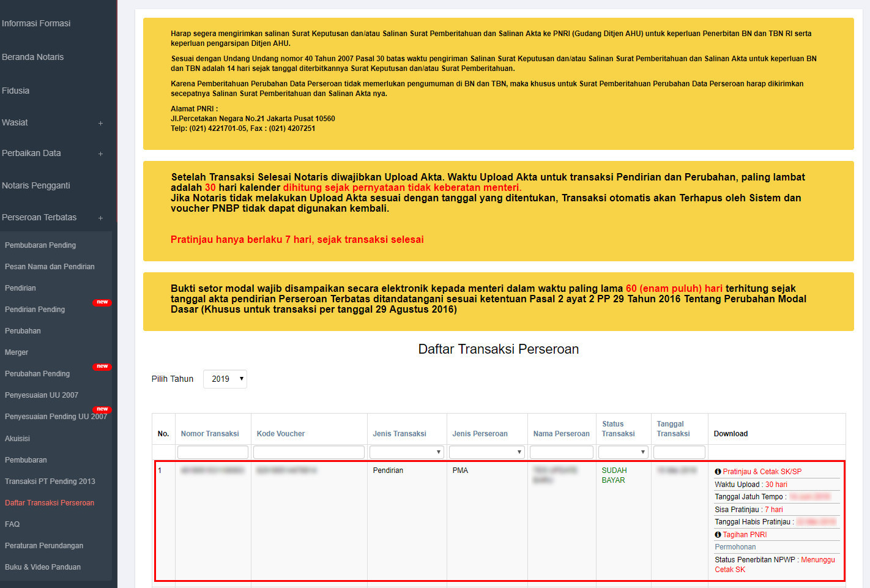The image size is (870, 588).
Task: Expand Wasiat menu plus icon
Action: [x=100, y=123]
